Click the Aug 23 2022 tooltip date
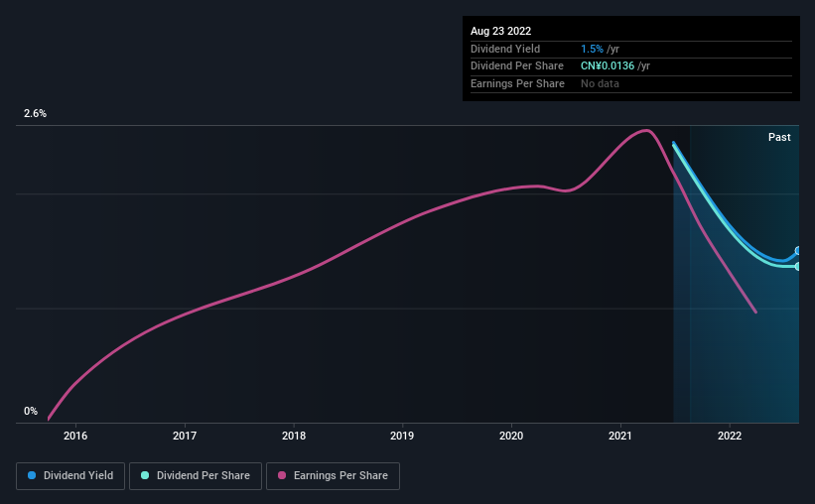Screen dimensions: 815x504 point(500,31)
